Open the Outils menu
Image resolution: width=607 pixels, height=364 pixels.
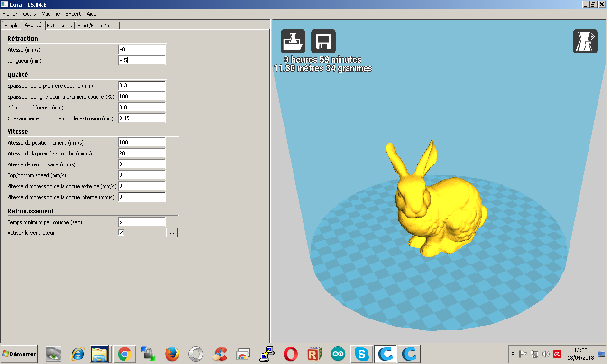point(29,14)
